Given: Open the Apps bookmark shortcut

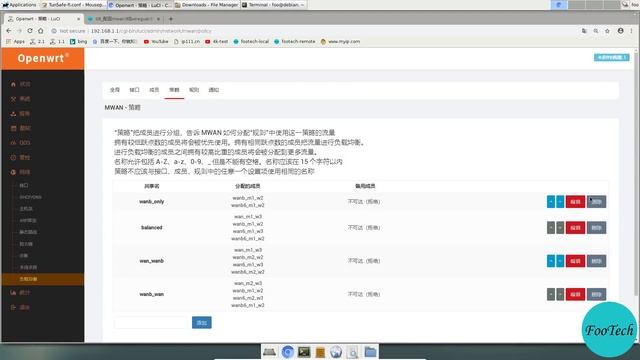Looking at the screenshot, I should 16,41.
